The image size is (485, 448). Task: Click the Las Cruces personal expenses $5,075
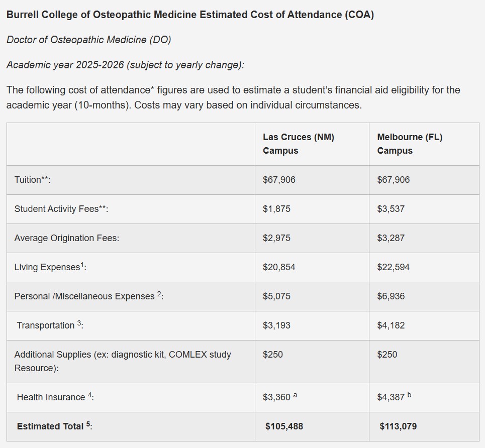(276, 296)
